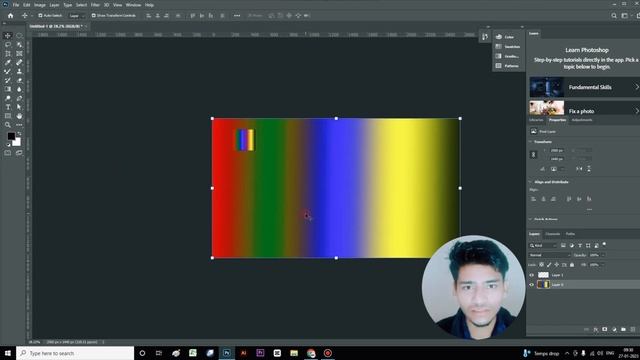Switch to the Paths tab
This screenshot has height=360, width=640.
(570, 234)
